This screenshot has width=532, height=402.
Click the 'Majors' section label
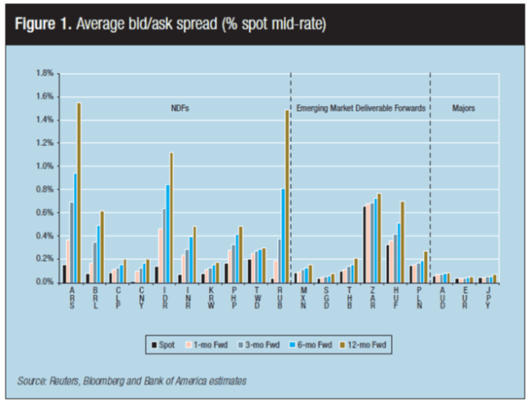(x=463, y=108)
